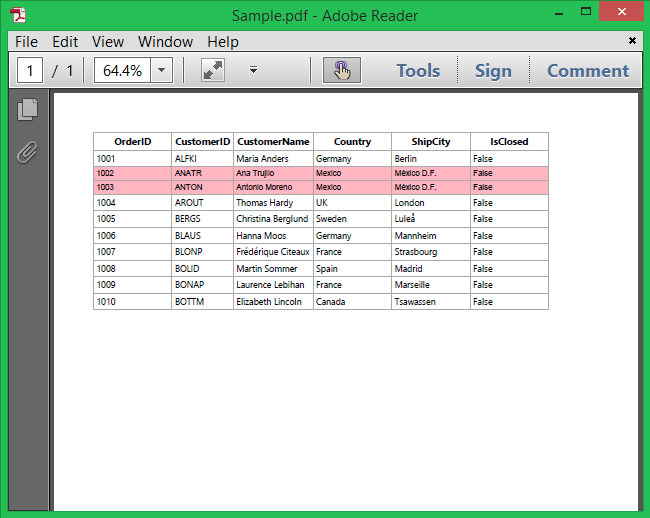The height and width of the screenshot is (518, 650).
Task: Click the ANATR customer ID cell
Action: pyautogui.click(x=202, y=173)
